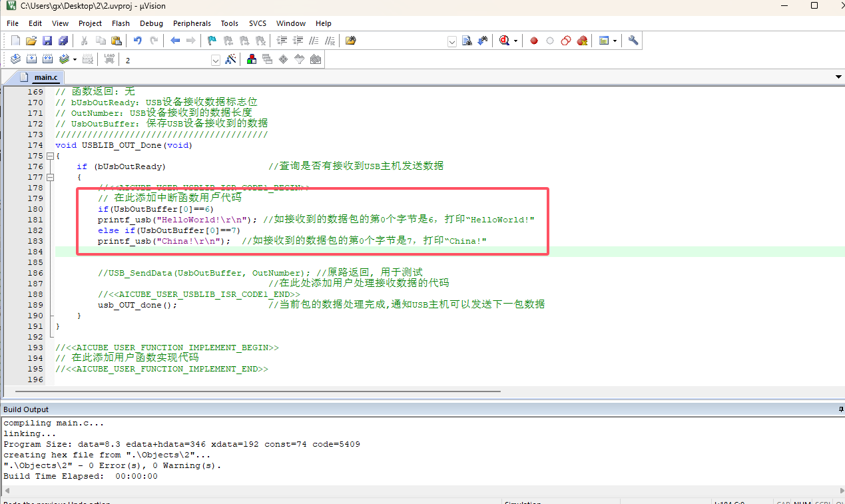Image resolution: width=845 pixels, height=504 pixels.
Task: Navigate backwards with blue arrow
Action: [x=175, y=41]
